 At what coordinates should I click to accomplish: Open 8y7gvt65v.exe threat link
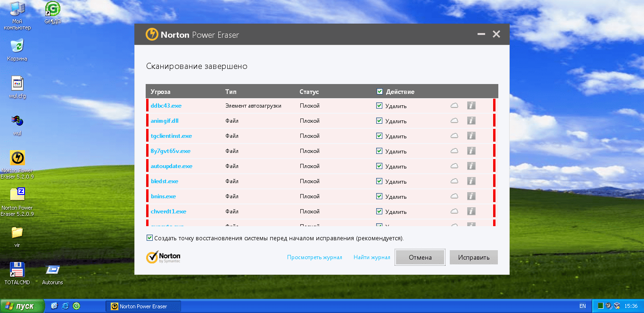coord(170,151)
